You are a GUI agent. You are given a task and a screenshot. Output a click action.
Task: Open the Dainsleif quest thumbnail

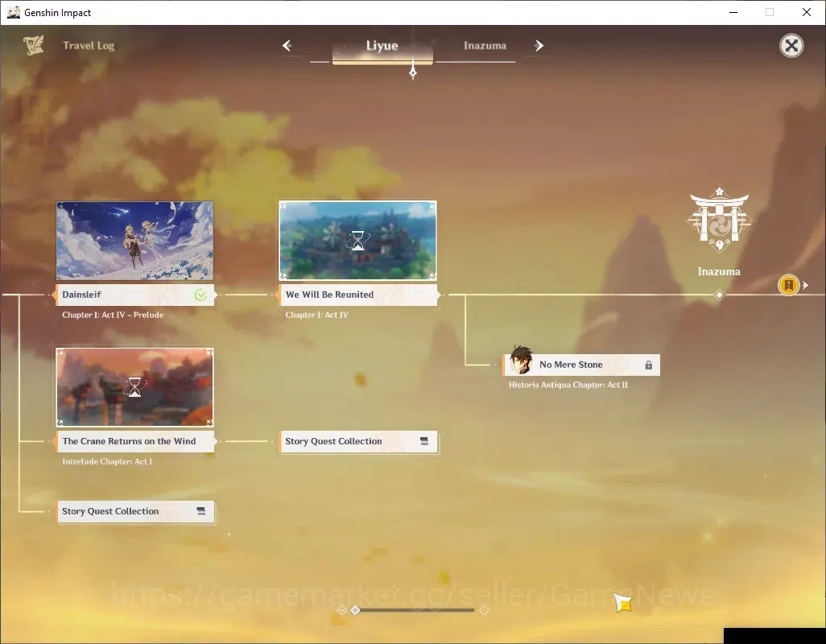click(x=135, y=241)
